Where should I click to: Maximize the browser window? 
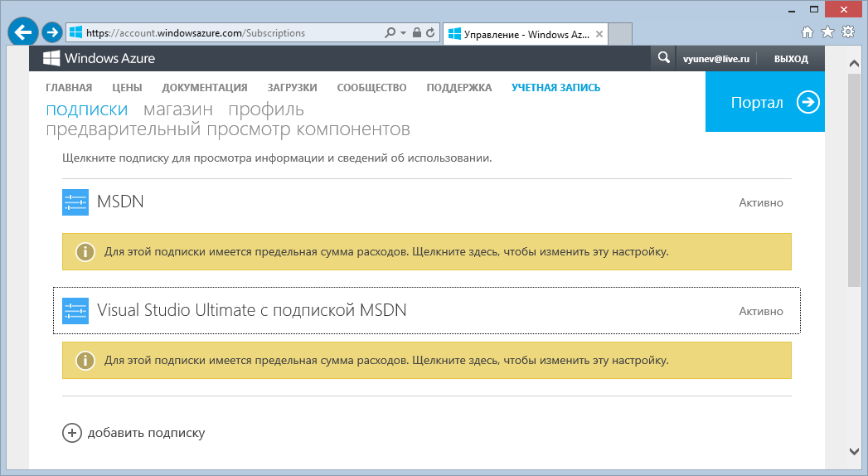pos(814,9)
